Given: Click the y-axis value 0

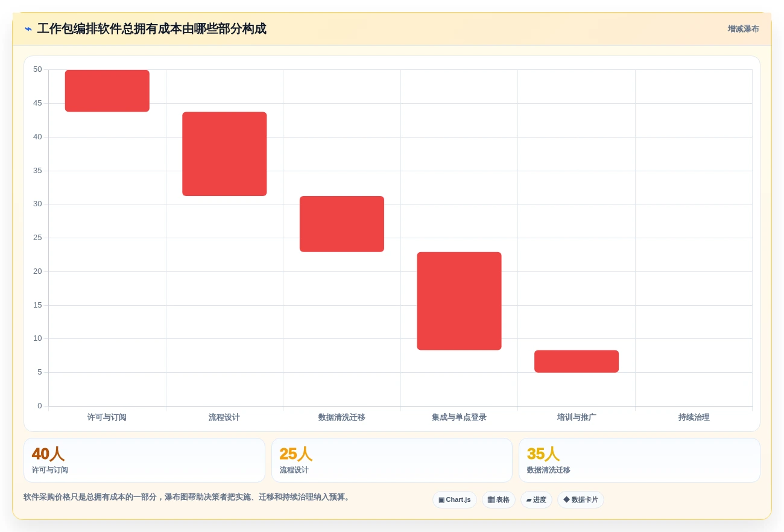Looking at the screenshot, I should tap(40, 406).
